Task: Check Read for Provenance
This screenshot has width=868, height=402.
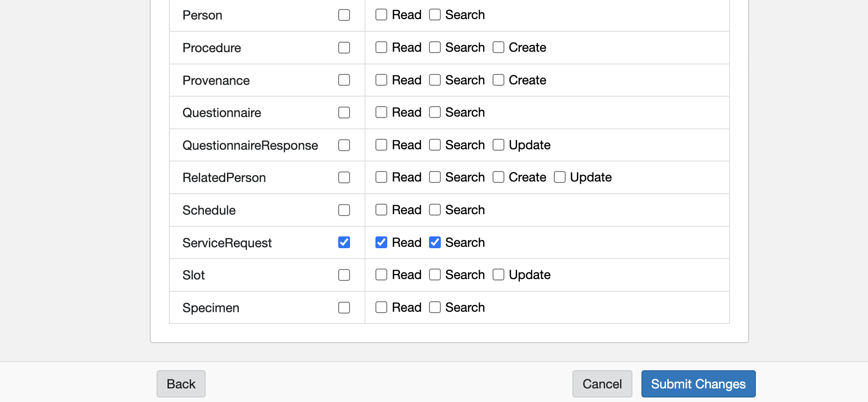Action: tap(381, 80)
